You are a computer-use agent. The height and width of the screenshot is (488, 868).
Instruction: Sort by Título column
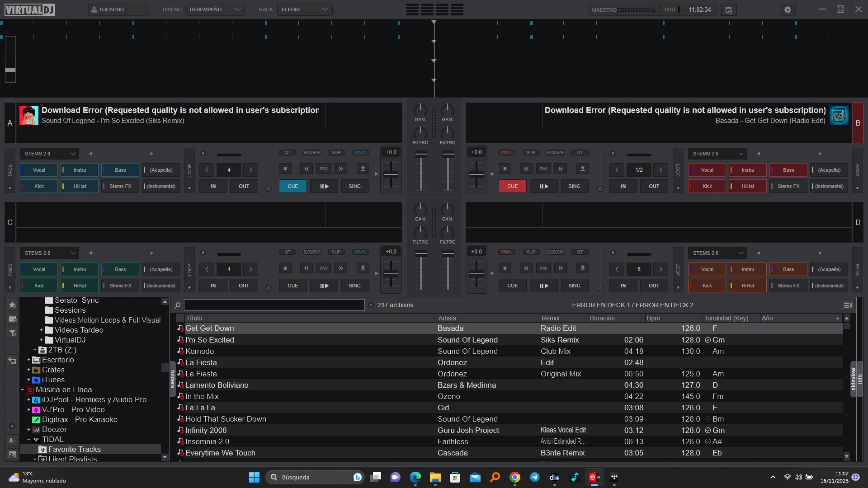310,318
